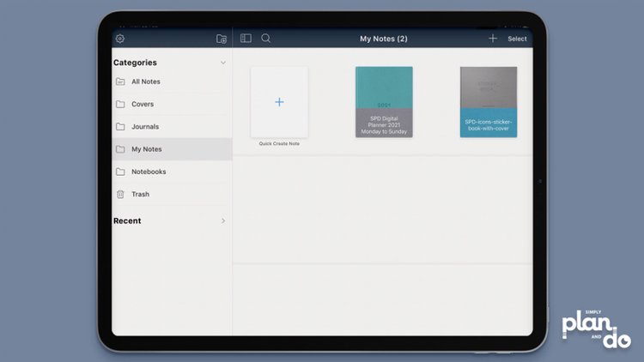Toggle the sidebar panel icon
This screenshot has height=362, width=644.
click(x=246, y=38)
